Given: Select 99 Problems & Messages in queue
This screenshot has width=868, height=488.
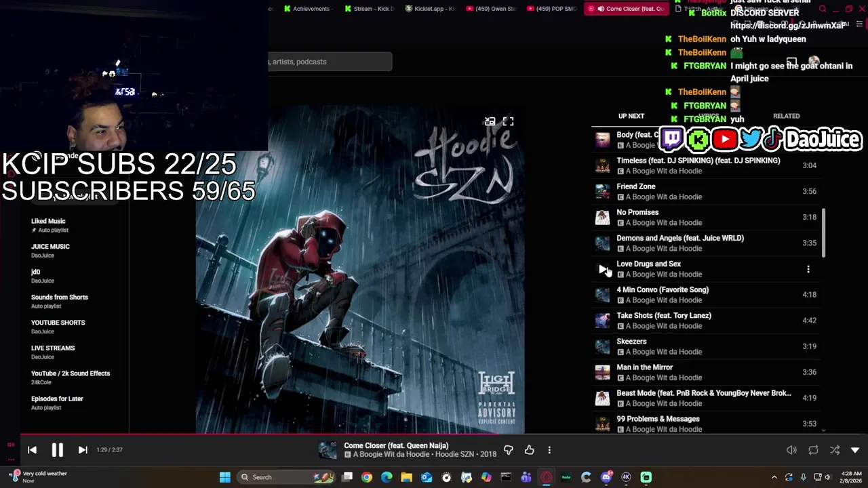Looking at the screenshot, I should click(705, 424).
